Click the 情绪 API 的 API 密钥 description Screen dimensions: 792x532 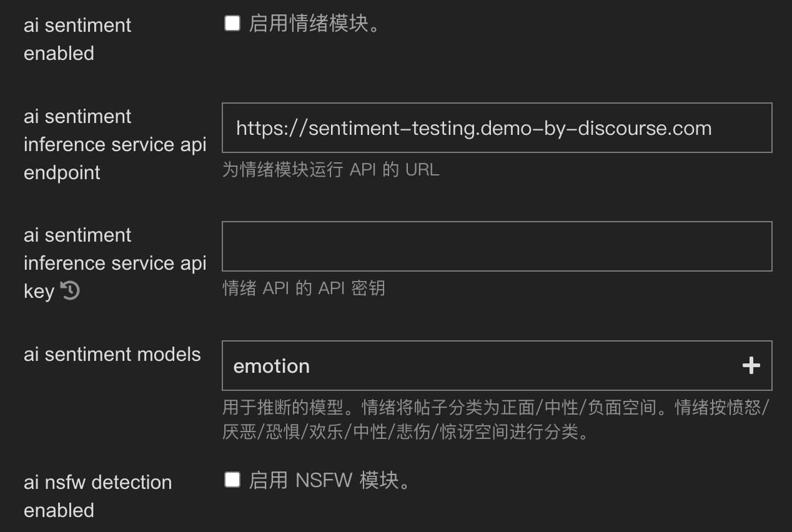pos(304,288)
